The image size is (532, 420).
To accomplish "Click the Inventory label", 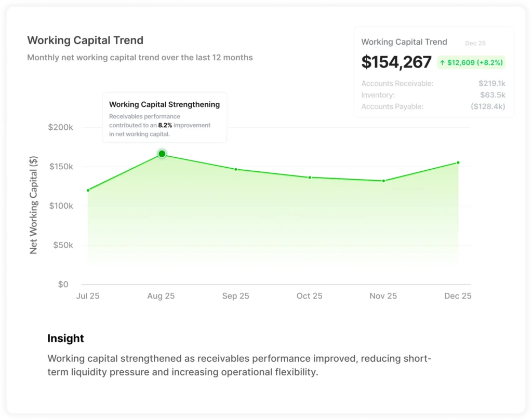I will [378, 95].
